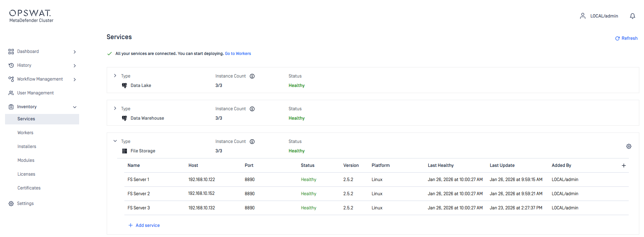Expand the Workflow Management submenu arrow

(x=75, y=80)
